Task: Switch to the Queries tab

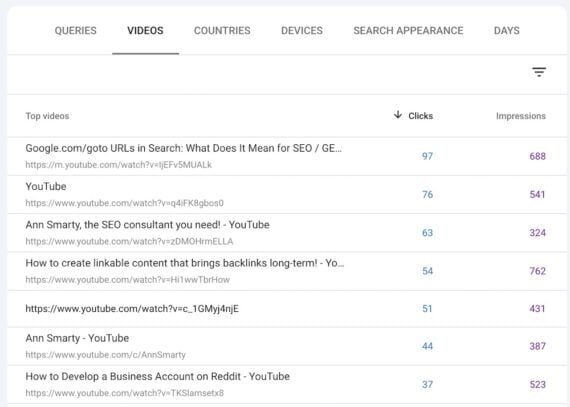Action: point(76,31)
